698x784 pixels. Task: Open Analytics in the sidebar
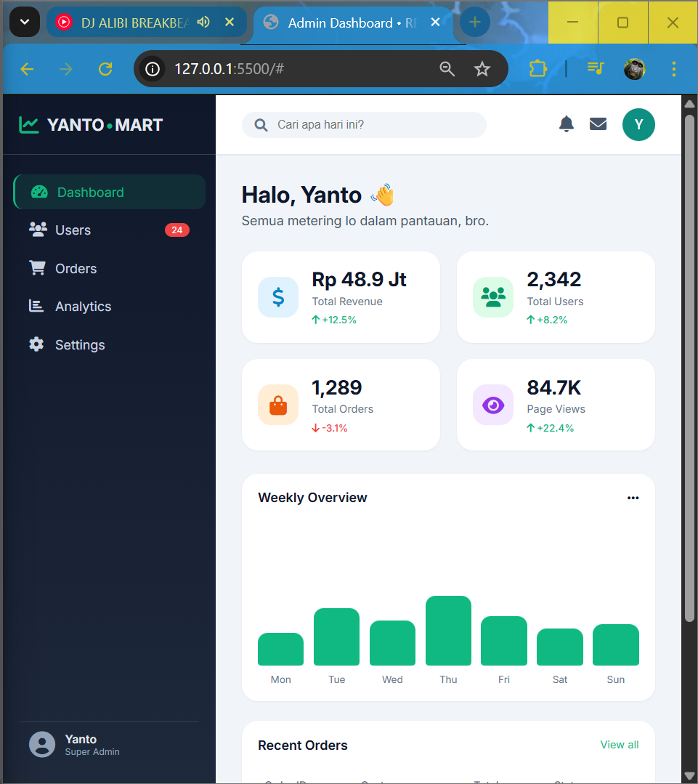pyautogui.click(x=110, y=307)
